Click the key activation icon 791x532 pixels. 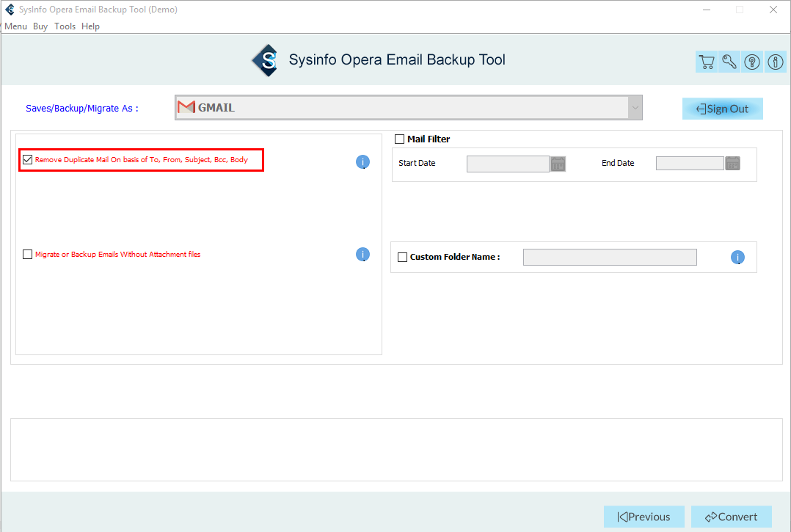point(729,62)
